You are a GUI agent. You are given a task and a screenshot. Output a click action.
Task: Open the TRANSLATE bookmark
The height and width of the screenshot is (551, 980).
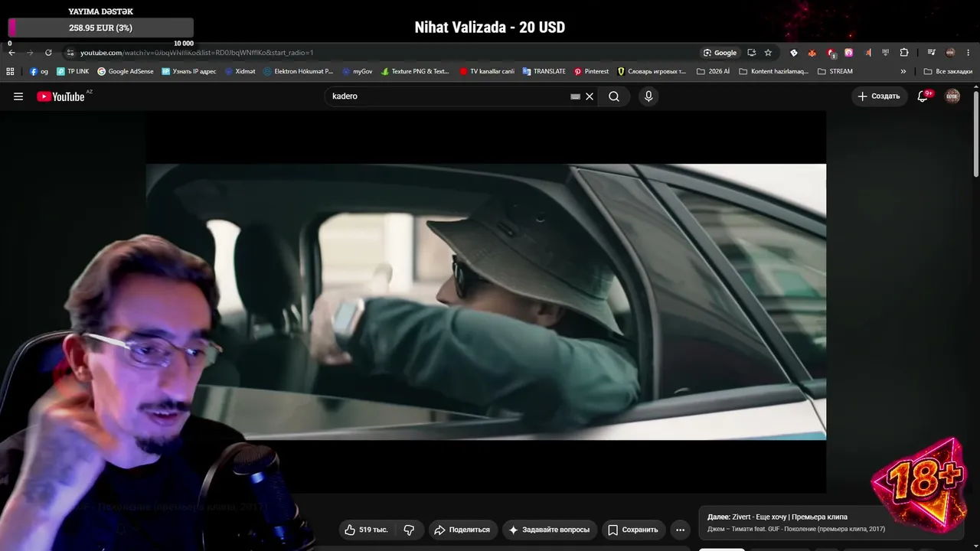coord(544,71)
